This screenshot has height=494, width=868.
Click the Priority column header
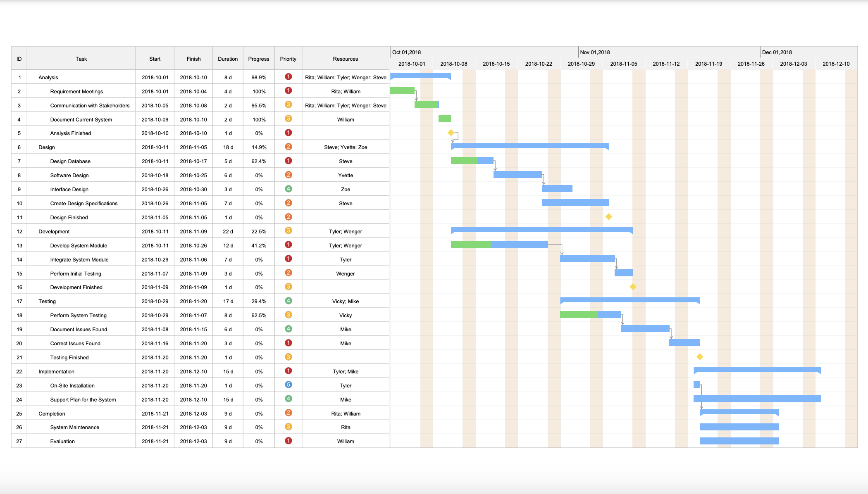point(288,59)
